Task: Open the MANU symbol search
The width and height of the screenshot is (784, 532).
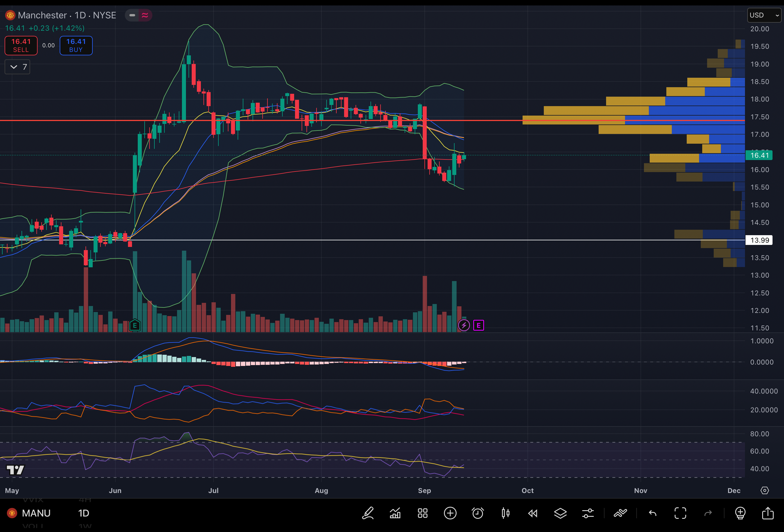Action: 36,513
